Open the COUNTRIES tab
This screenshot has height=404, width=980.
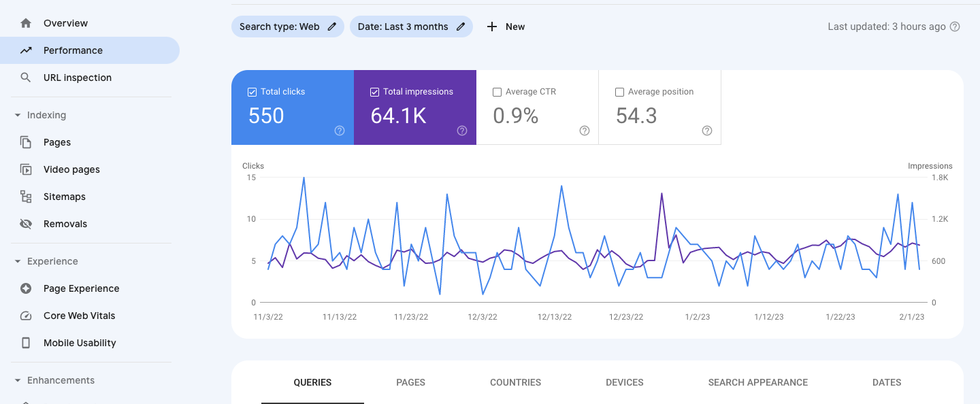(515, 382)
